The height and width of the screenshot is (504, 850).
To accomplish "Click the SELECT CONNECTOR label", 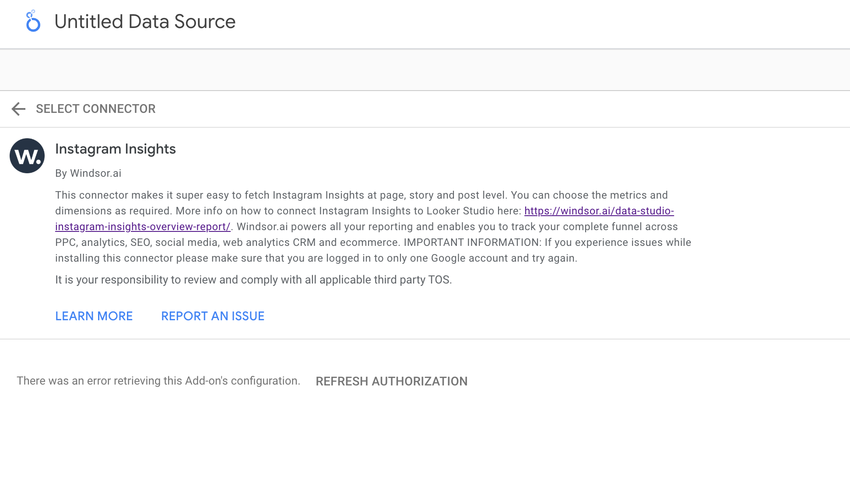I will point(95,109).
